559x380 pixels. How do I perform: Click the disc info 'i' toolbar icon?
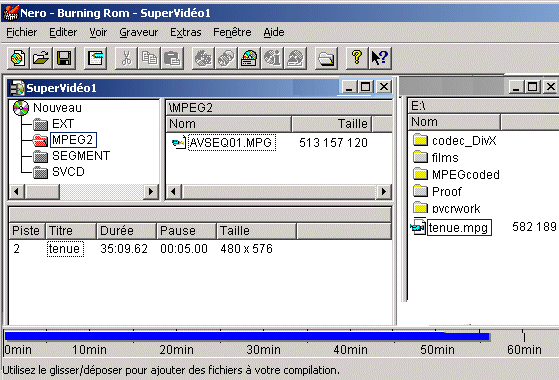272,58
